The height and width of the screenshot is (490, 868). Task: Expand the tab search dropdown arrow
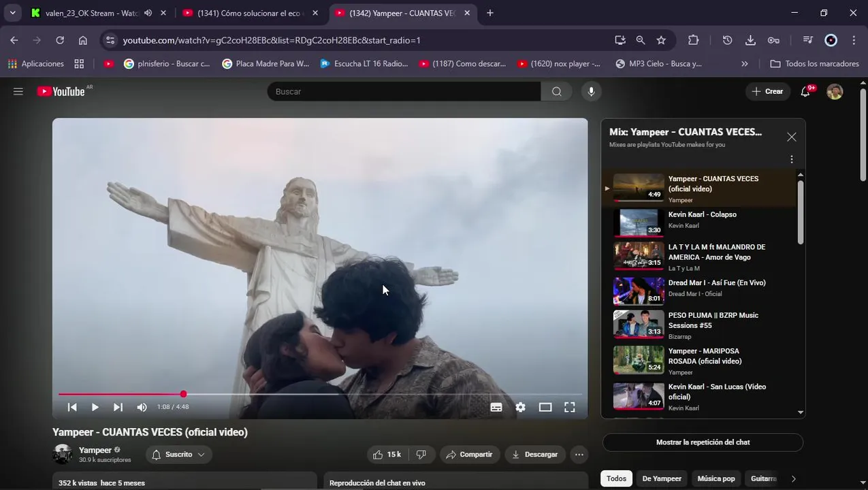point(12,13)
